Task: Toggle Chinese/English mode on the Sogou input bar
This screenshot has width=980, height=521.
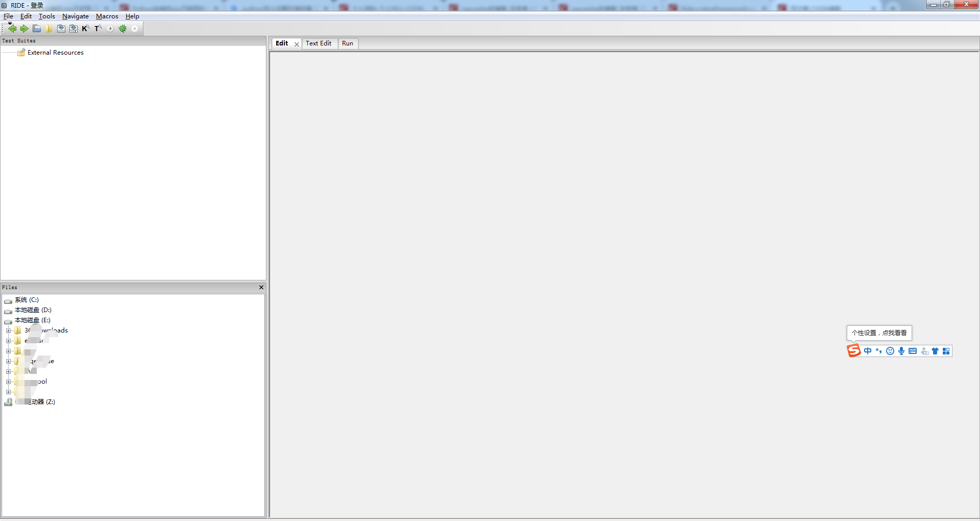Action: (x=869, y=351)
